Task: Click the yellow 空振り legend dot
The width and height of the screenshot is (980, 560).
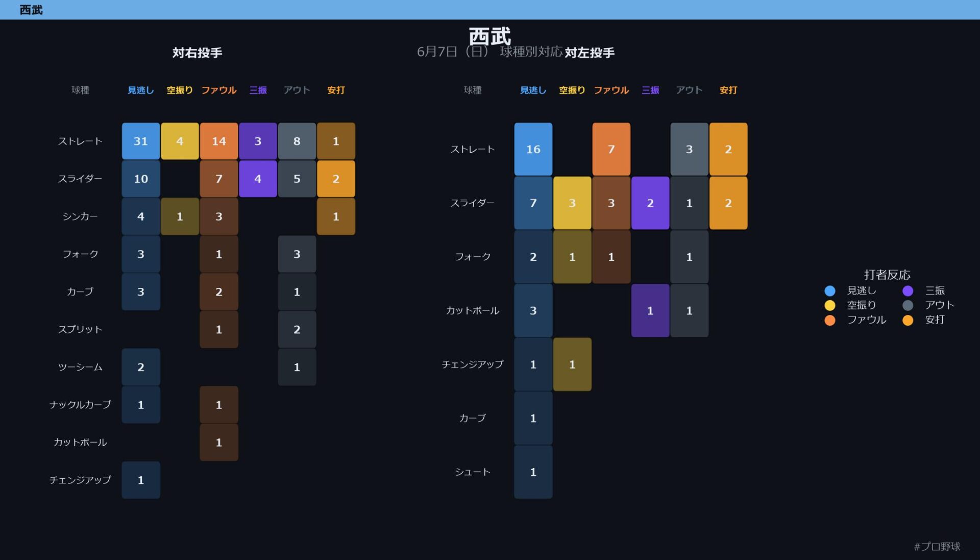Action: coord(830,305)
